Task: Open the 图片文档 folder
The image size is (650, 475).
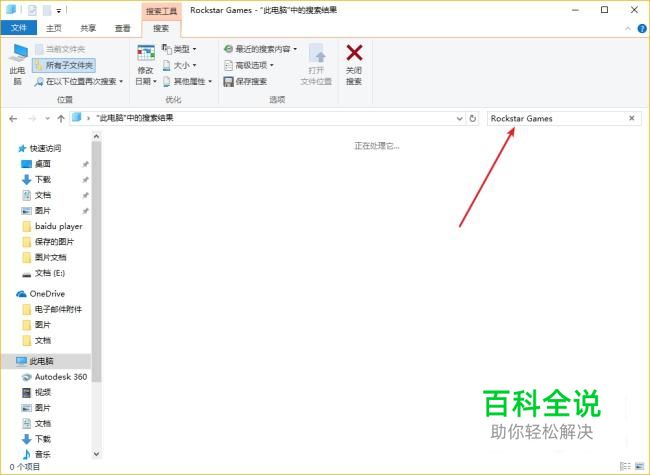Action: click(x=44, y=257)
